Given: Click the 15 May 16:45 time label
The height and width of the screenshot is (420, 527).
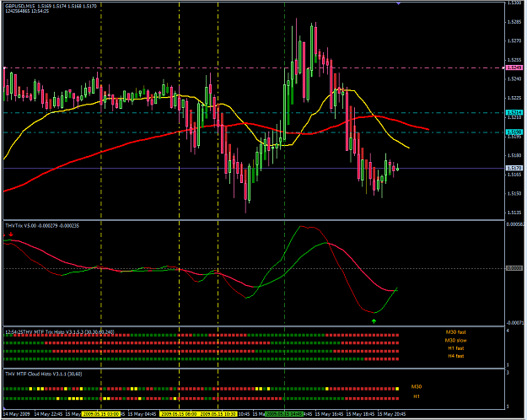Looking at the screenshot, I should click(329, 414).
